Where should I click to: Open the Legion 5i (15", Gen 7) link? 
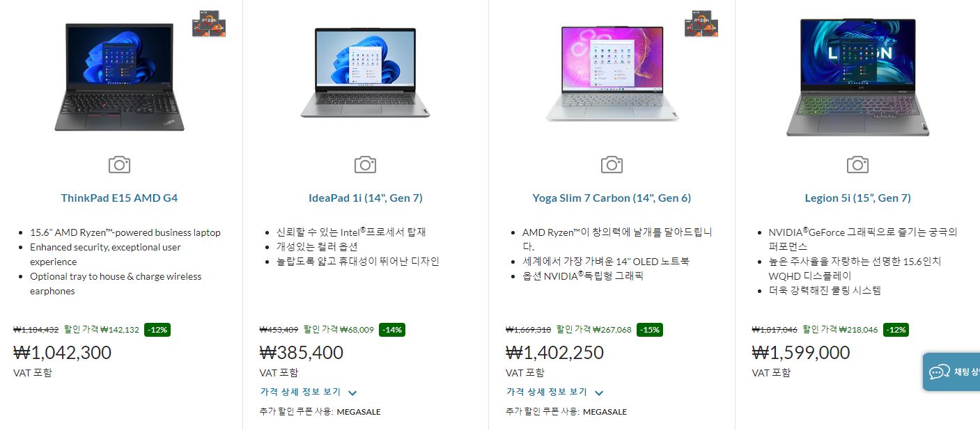[857, 198]
